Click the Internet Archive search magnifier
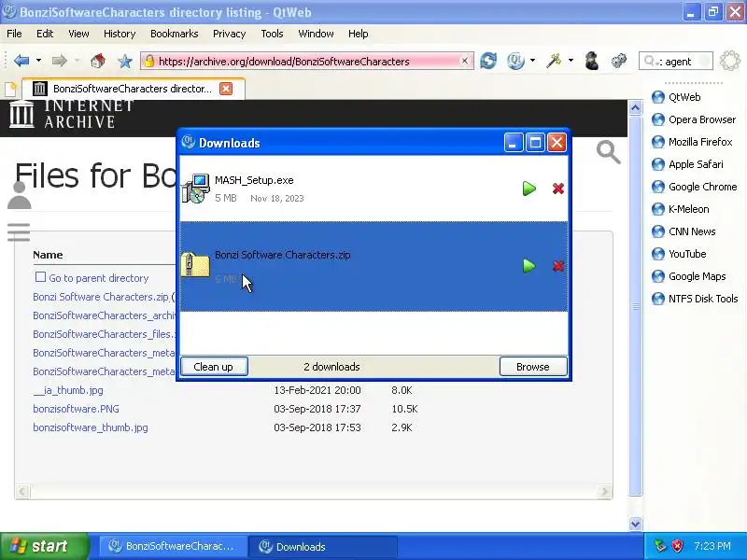 pyautogui.click(x=609, y=152)
